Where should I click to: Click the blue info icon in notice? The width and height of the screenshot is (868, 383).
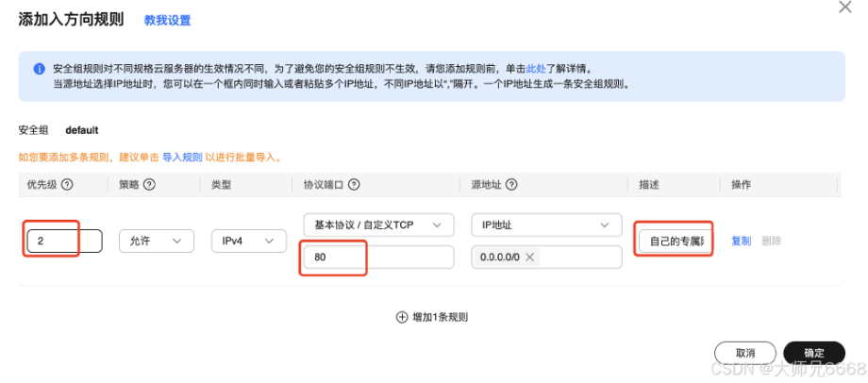(x=40, y=69)
